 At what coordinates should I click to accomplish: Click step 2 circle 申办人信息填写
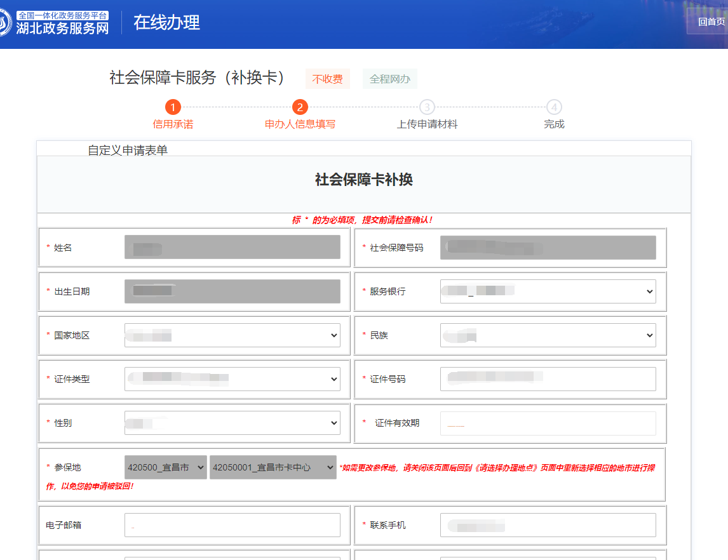point(300,107)
